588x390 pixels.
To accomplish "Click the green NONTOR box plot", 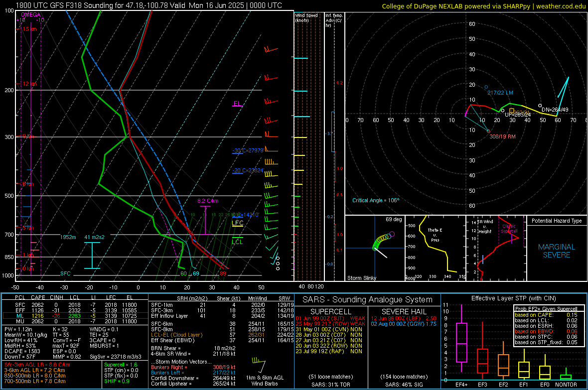I will click(x=566, y=375).
